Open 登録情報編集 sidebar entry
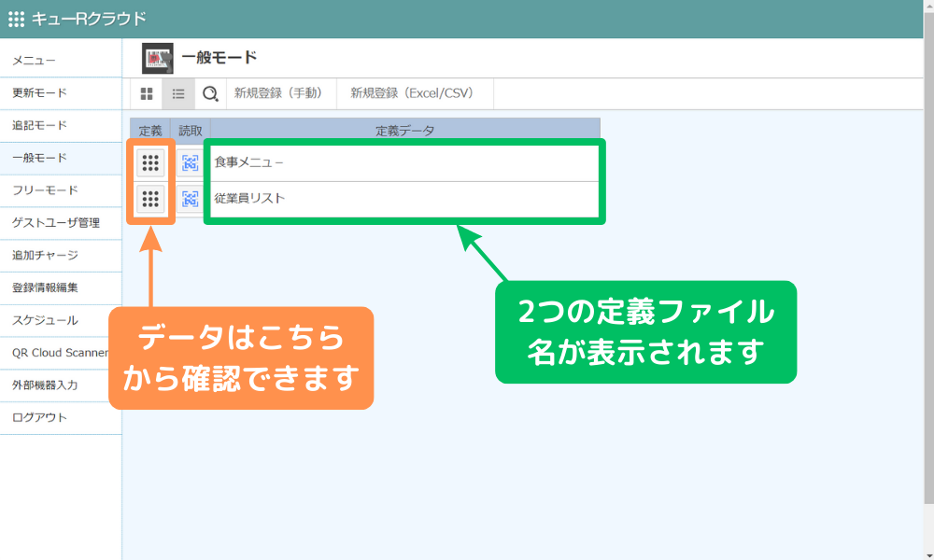The height and width of the screenshot is (560, 934). tap(61, 288)
